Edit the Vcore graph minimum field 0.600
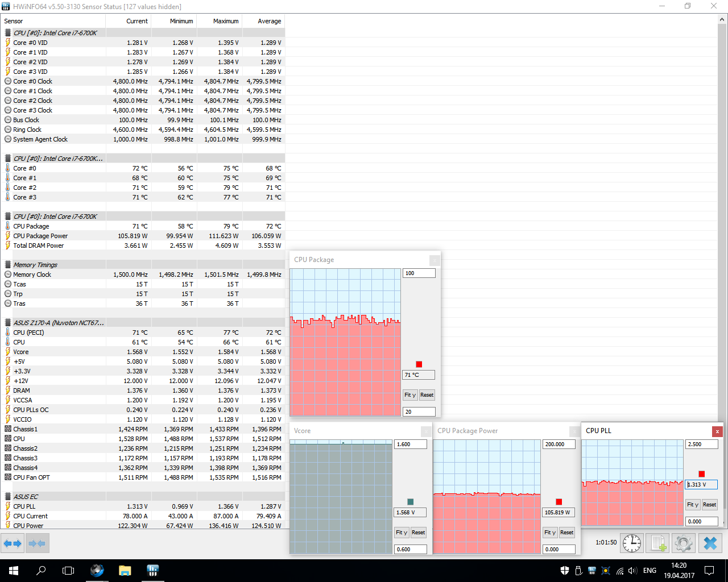The width and height of the screenshot is (728, 582). (411, 550)
